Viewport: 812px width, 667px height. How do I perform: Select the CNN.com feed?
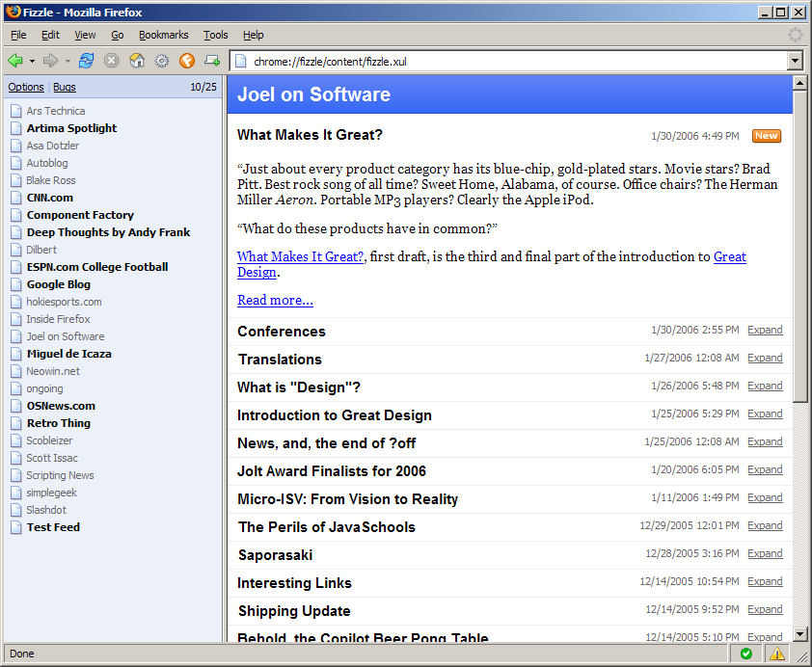pyautogui.click(x=50, y=198)
